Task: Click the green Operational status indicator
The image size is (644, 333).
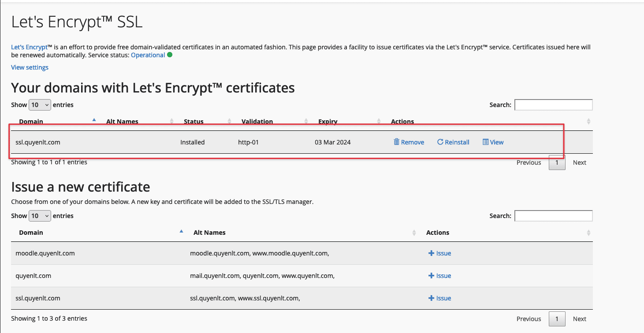Action: pos(170,55)
